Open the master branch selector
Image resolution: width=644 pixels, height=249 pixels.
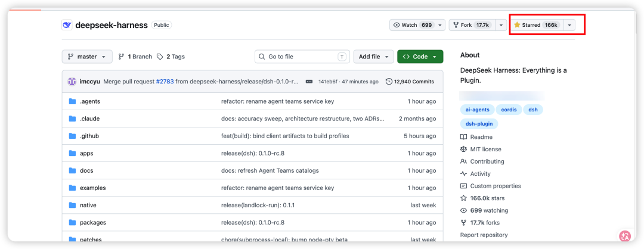click(87, 57)
